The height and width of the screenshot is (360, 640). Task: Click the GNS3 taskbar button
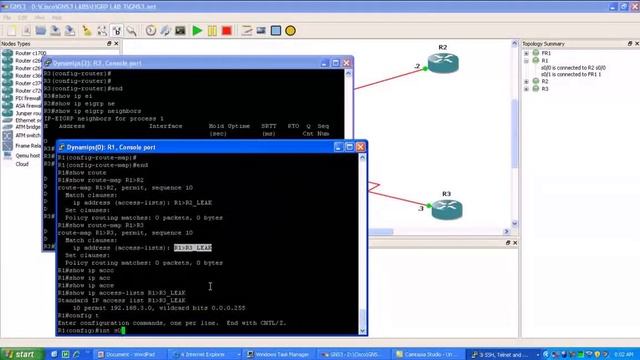[354, 354]
